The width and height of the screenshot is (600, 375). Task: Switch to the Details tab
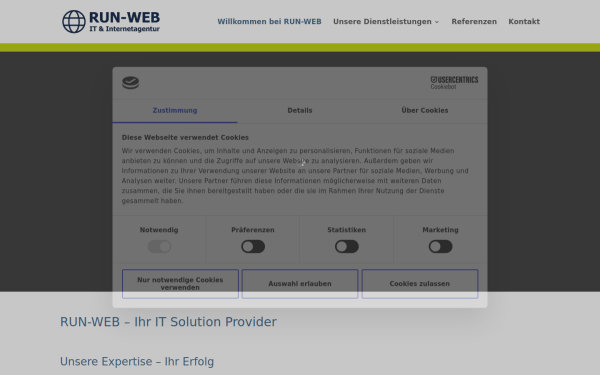[300, 111]
